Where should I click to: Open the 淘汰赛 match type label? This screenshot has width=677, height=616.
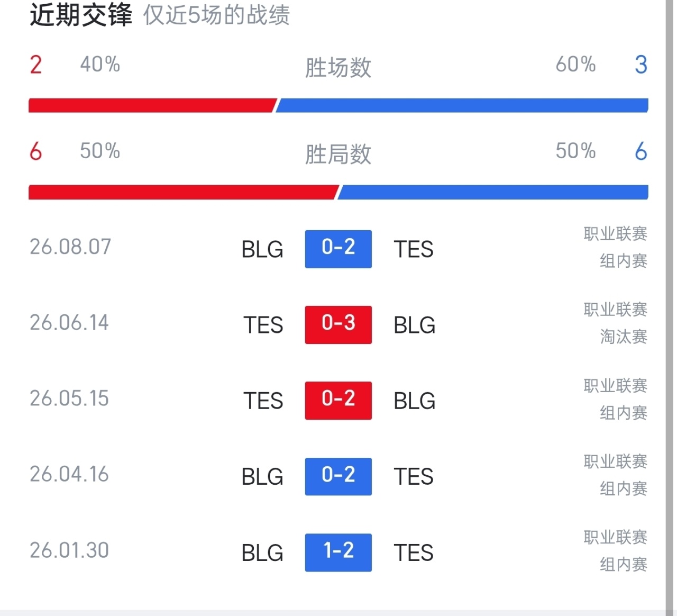point(624,337)
